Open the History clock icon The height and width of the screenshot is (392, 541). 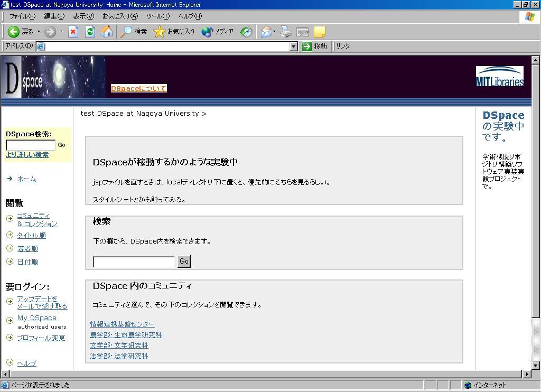point(246,32)
